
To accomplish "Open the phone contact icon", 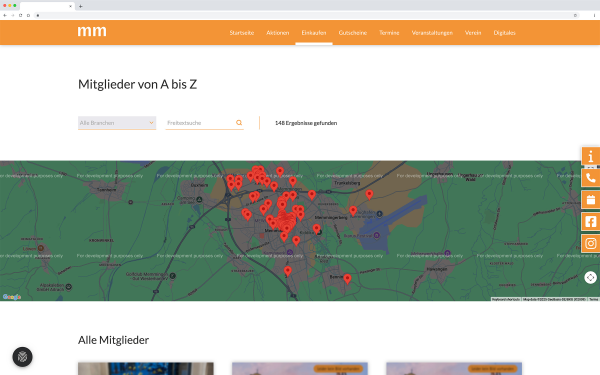I will (591, 178).
